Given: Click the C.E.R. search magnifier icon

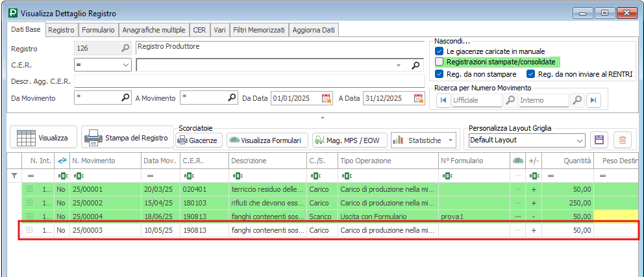Looking at the screenshot, I should click(415, 66).
